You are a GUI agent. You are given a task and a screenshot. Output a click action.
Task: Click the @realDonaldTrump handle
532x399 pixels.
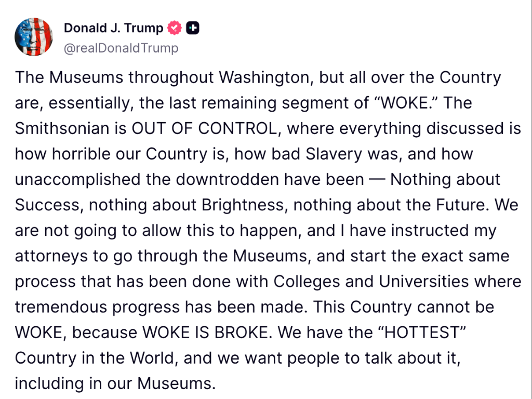click(x=121, y=48)
